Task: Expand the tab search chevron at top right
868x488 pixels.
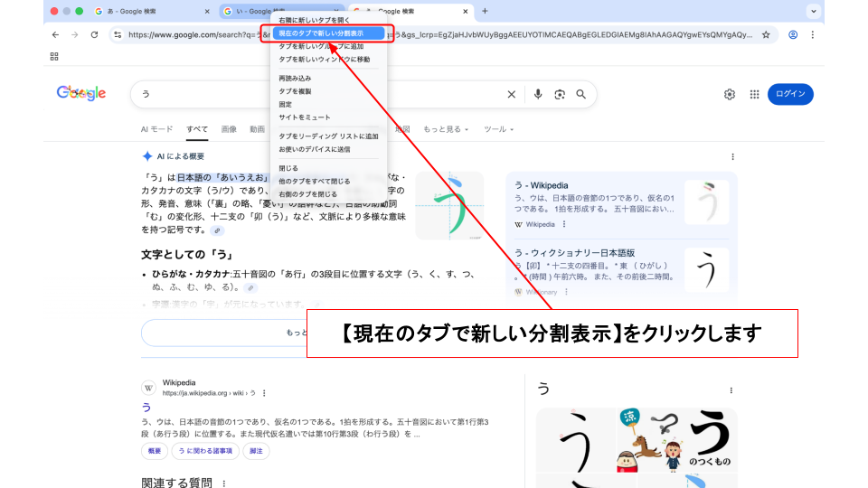Action: 814,11
